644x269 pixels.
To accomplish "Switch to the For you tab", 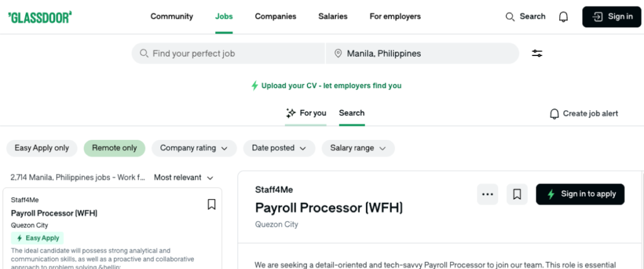I will (x=306, y=113).
